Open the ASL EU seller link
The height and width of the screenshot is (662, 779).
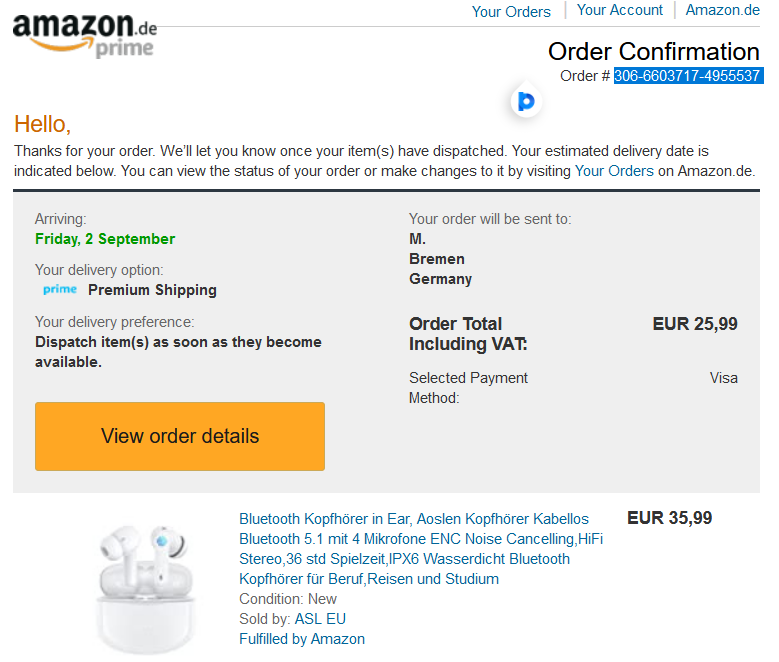pyautogui.click(x=320, y=619)
